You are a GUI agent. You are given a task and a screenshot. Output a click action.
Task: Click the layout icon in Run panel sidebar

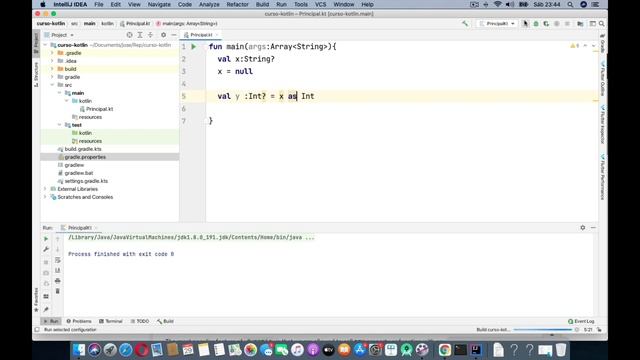pyautogui.click(x=46, y=296)
